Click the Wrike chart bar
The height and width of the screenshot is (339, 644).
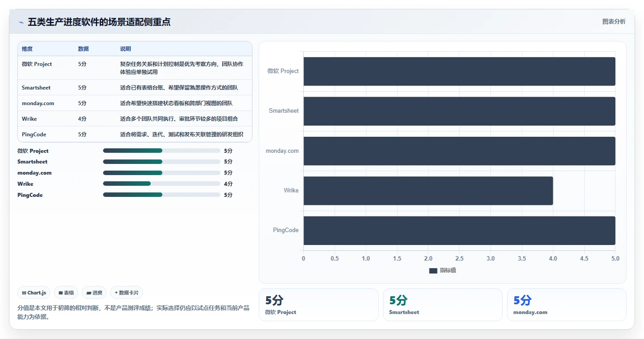click(x=428, y=191)
